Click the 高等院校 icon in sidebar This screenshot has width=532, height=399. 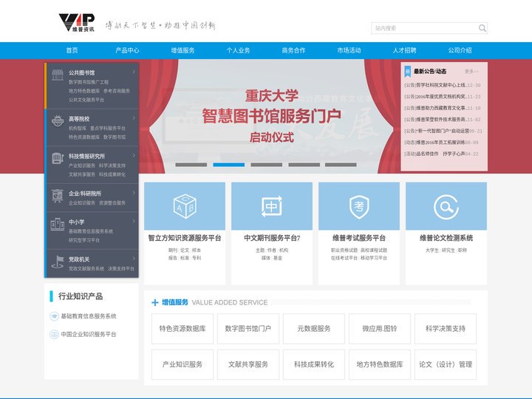pyautogui.click(x=58, y=120)
